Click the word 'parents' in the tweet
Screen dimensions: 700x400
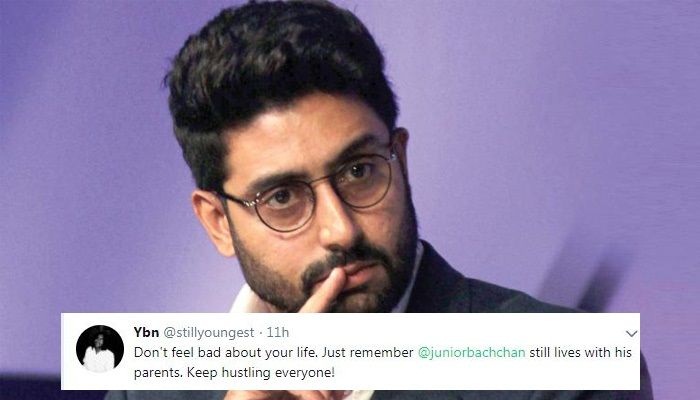click(157, 373)
